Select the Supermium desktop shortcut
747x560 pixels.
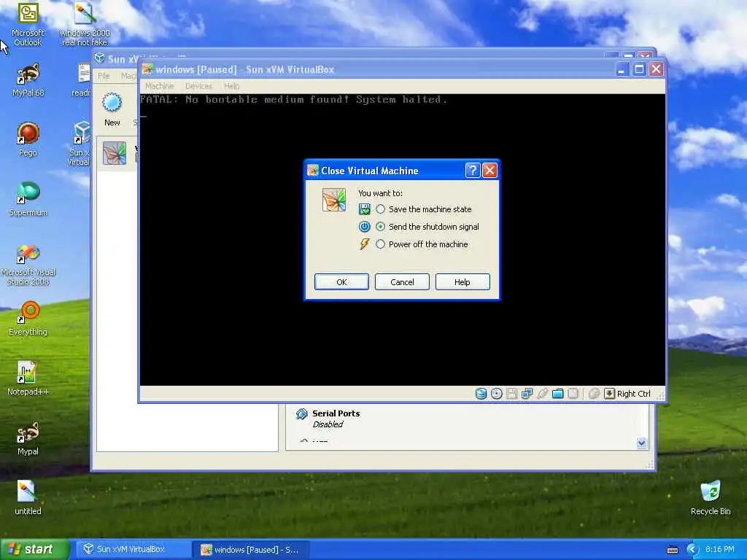(28, 198)
